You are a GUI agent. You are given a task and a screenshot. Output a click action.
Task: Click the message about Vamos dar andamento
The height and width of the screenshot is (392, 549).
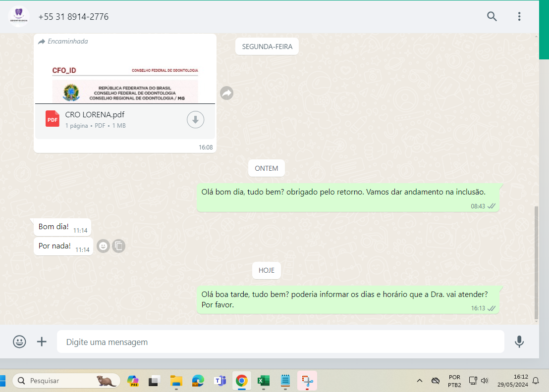348,197
